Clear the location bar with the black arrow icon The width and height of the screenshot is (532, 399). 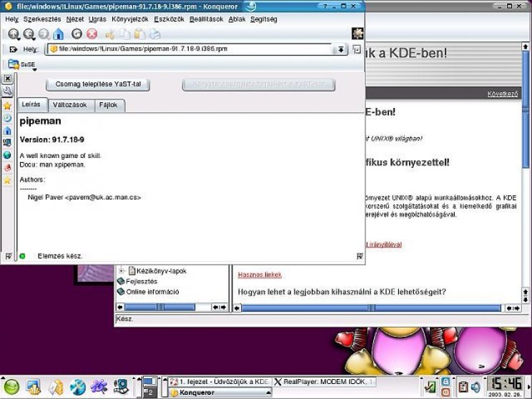pos(14,49)
